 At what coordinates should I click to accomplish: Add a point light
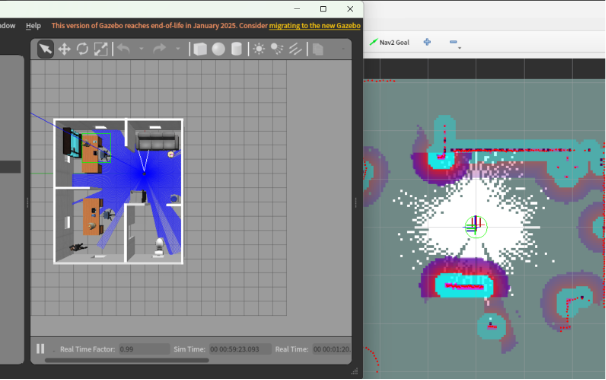(259, 49)
